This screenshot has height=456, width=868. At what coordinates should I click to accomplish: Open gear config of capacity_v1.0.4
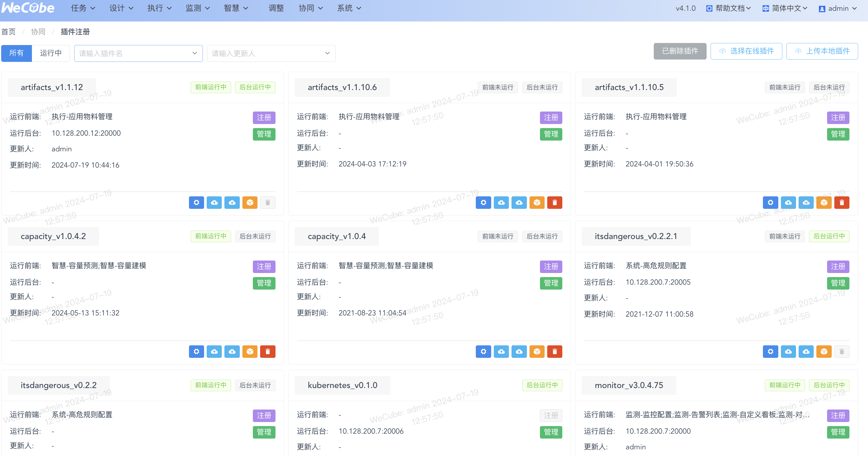[x=484, y=351]
